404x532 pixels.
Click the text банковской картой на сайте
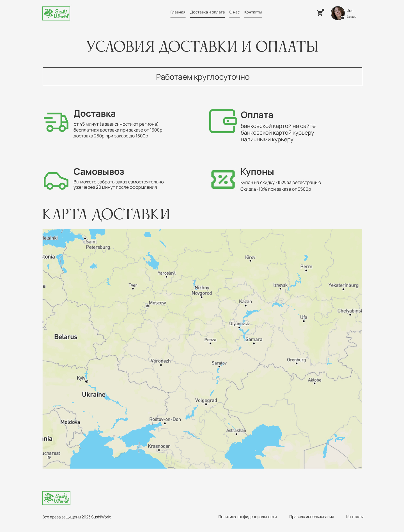pos(278,126)
